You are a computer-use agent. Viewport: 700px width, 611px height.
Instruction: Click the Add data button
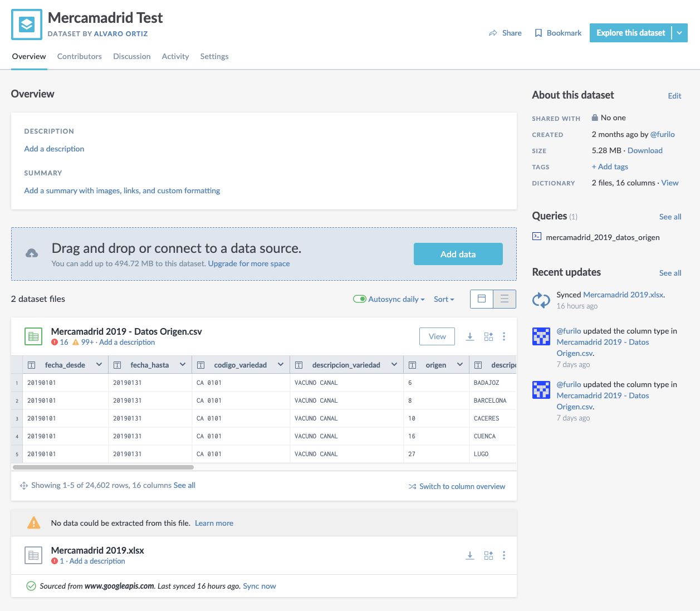[x=458, y=254]
